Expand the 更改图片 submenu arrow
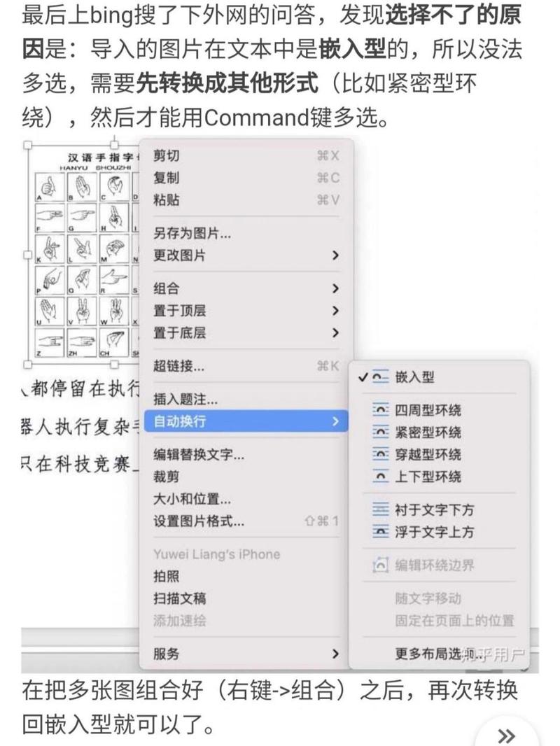The width and height of the screenshot is (560, 746). (335, 255)
